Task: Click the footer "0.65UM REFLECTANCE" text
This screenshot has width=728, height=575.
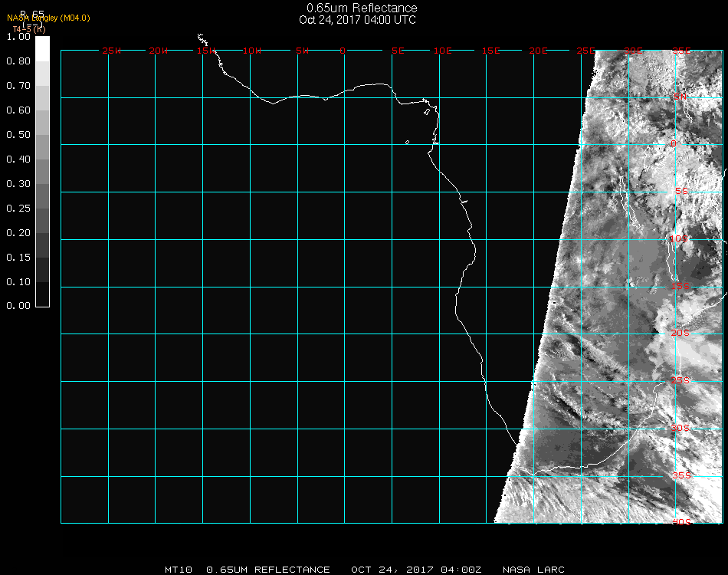Action: 268,570
